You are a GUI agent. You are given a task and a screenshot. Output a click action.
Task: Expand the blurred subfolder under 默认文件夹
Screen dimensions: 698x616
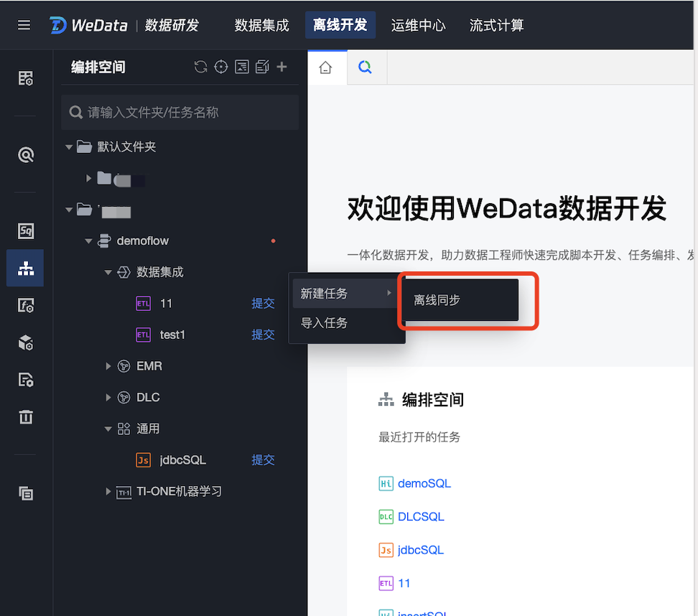click(x=88, y=179)
